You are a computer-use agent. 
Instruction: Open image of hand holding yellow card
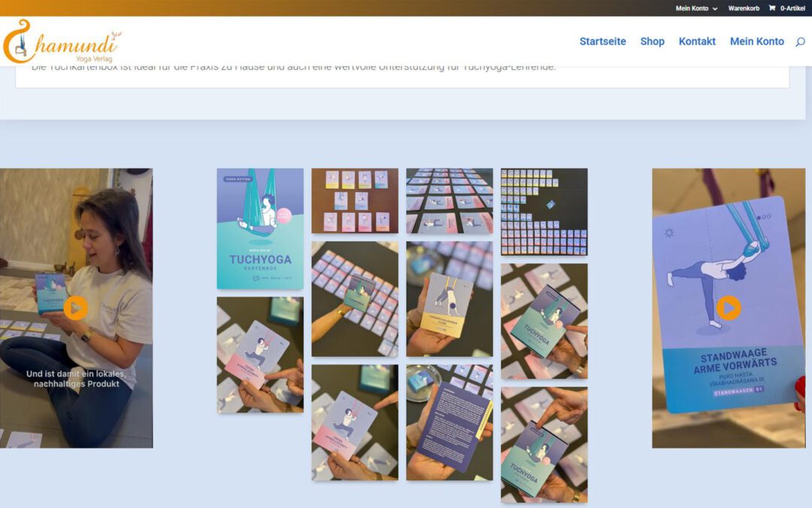450,299
